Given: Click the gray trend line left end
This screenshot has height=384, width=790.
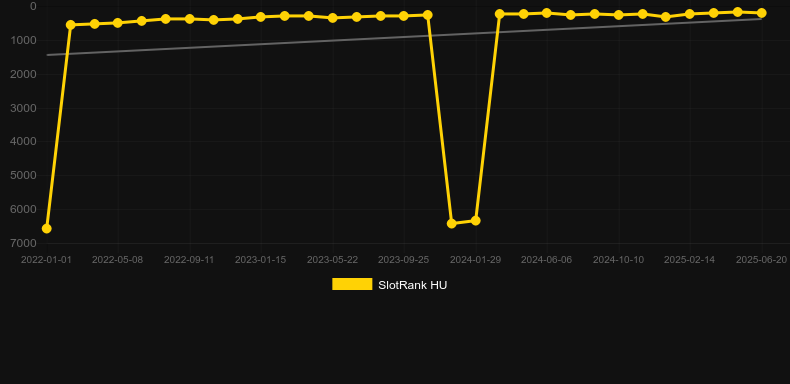Looking at the screenshot, I should [x=48, y=55].
